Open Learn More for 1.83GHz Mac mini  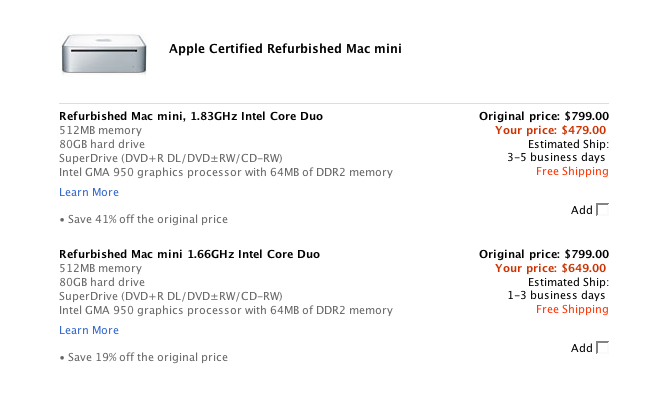(x=89, y=192)
